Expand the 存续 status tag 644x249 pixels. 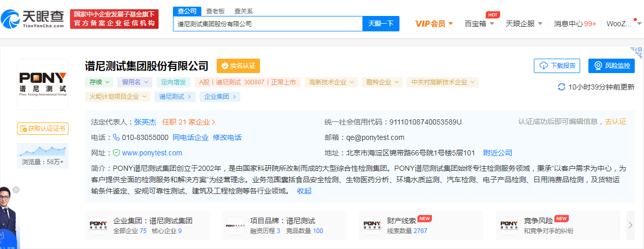pyautogui.click(x=99, y=82)
